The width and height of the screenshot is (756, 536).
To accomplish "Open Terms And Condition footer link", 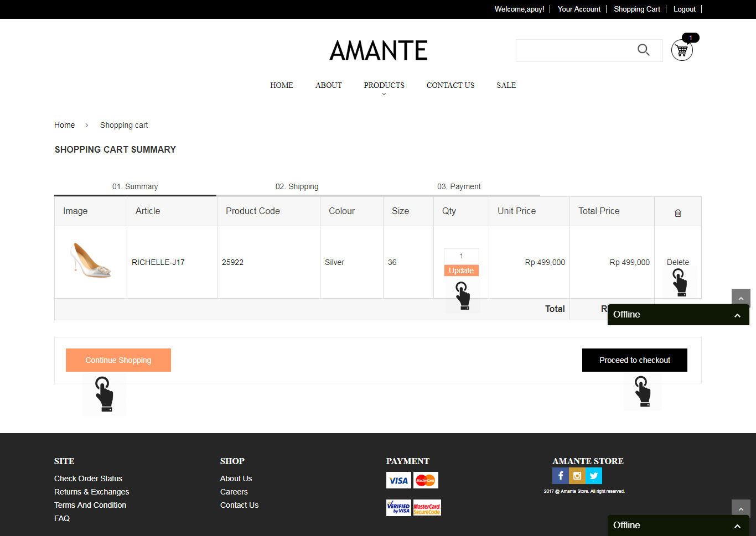I will tap(90, 505).
